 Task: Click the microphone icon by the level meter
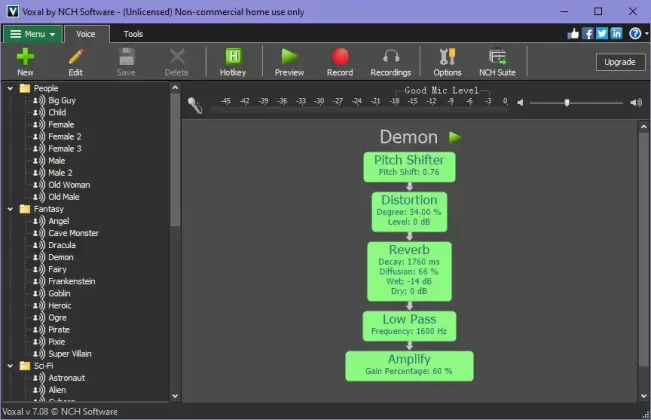(x=194, y=105)
